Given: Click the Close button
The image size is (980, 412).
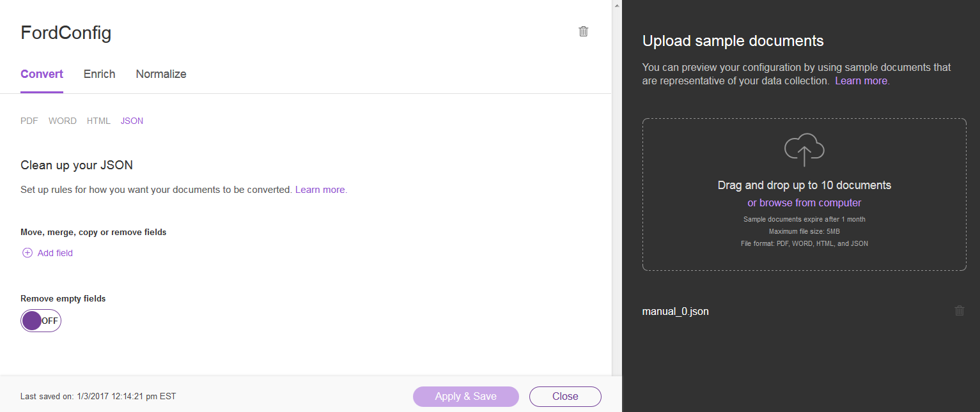Looking at the screenshot, I should point(565,396).
